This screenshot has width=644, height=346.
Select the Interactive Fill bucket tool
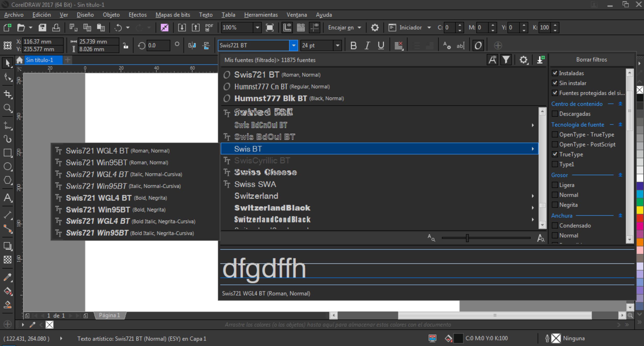tap(7, 291)
